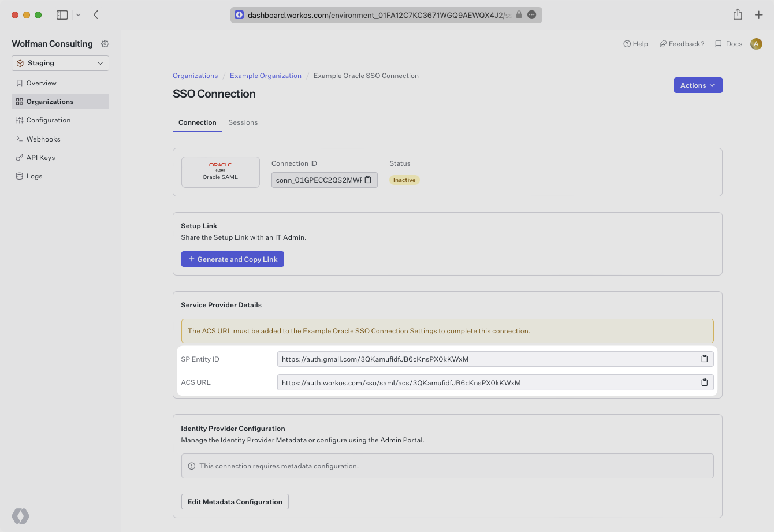Copy the ACS URL to clipboard

click(x=704, y=382)
